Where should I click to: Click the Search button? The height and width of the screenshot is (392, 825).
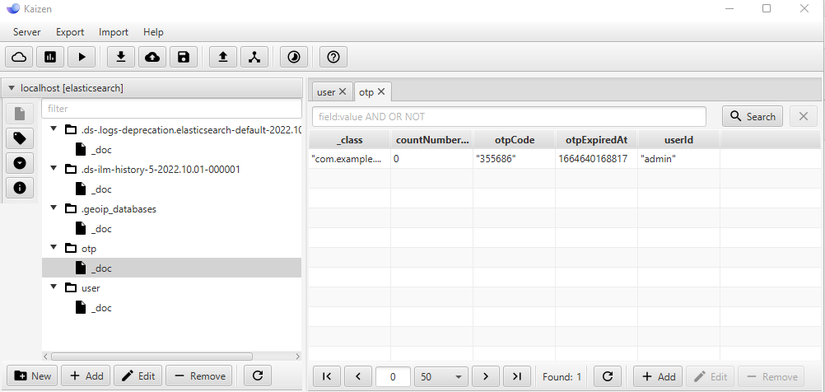tap(752, 117)
